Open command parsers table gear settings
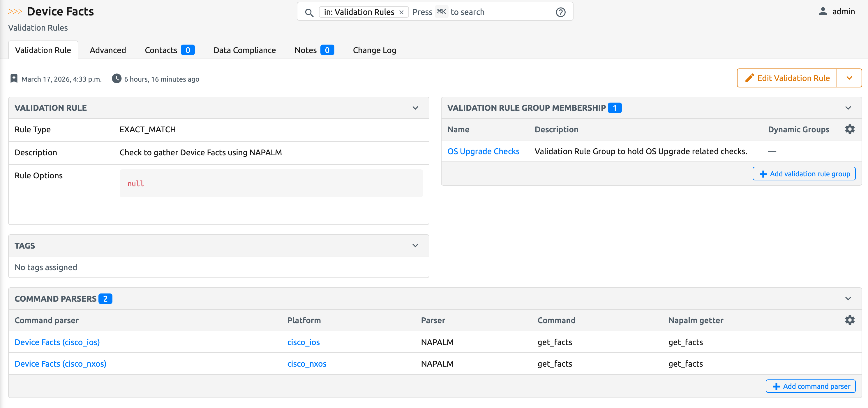 click(x=849, y=320)
